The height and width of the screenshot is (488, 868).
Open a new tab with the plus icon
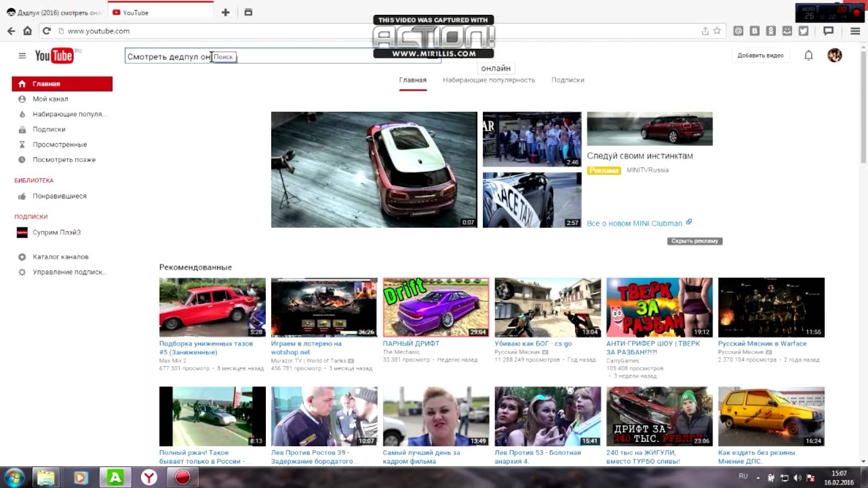(x=226, y=12)
